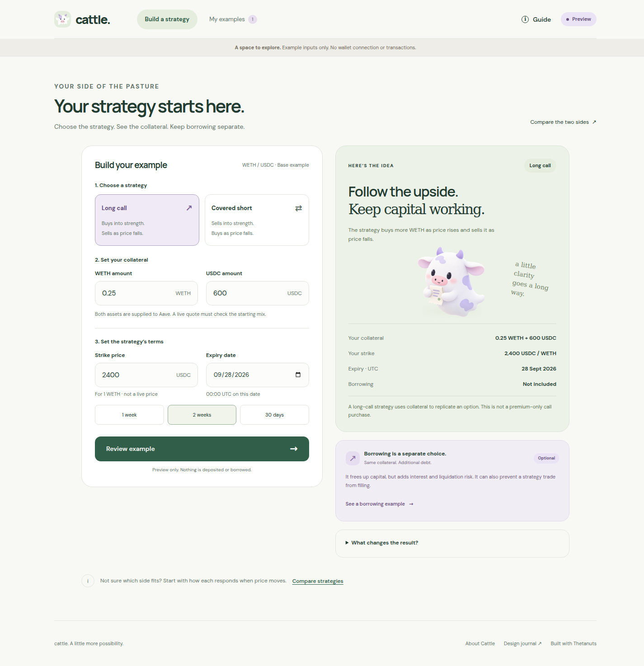
Task: Open the My examples tab
Action: pos(233,19)
